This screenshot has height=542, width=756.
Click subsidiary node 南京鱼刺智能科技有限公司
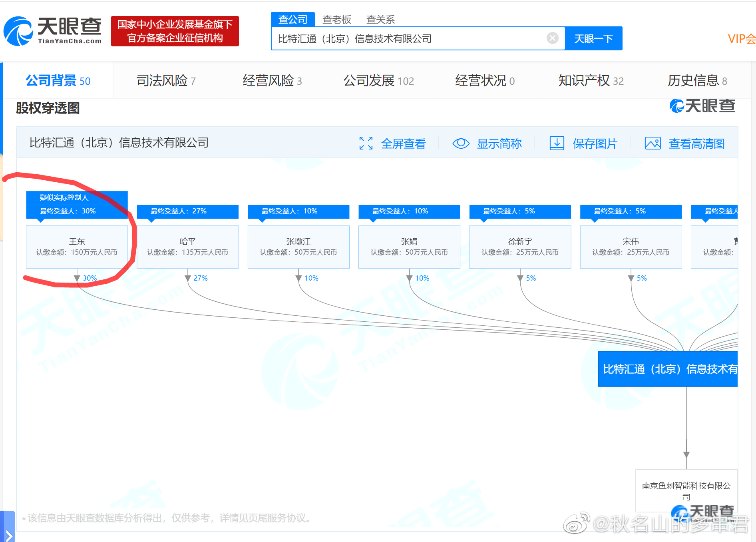coord(686,491)
